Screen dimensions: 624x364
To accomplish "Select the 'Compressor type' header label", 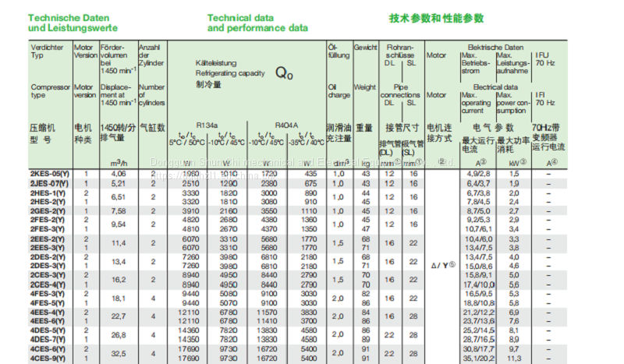I will [x=49, y=90].
